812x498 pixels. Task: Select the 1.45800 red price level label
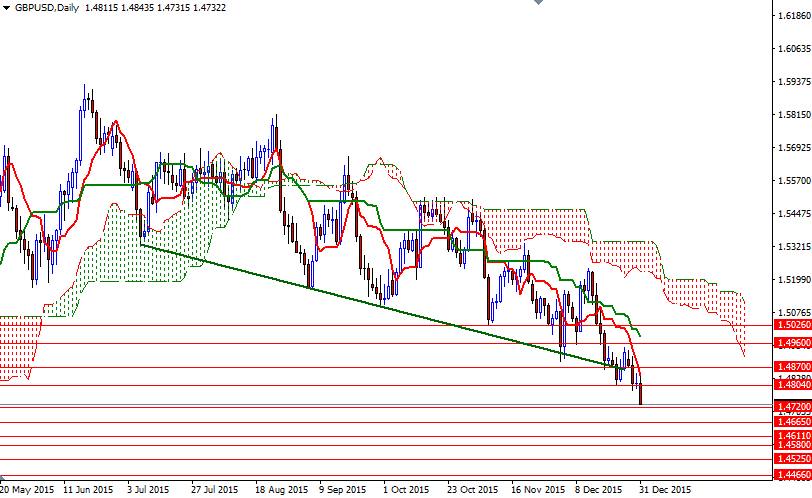(792, 445)
